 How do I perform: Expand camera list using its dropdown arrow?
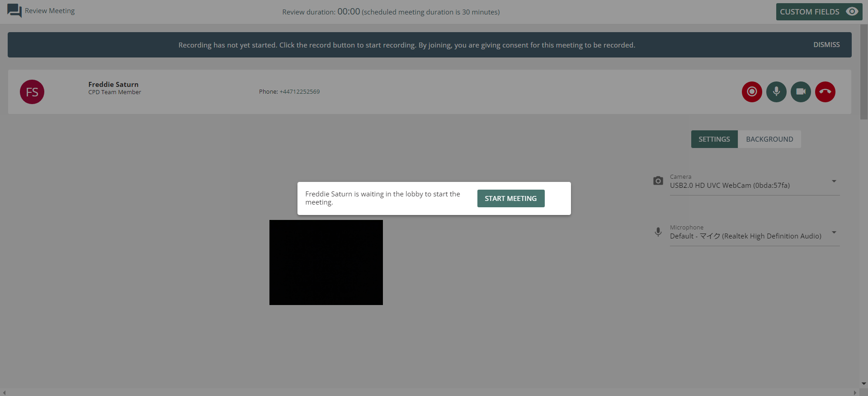point(834,181)
